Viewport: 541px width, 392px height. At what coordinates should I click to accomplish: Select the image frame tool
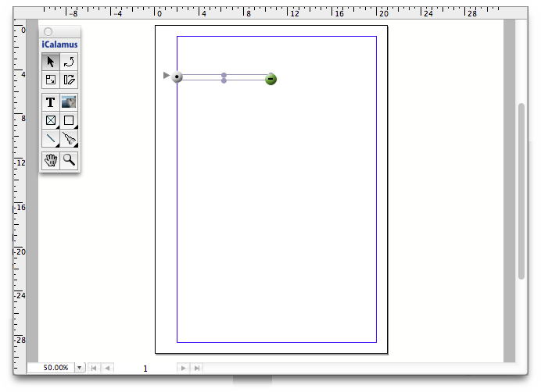(x=69, y=102)
